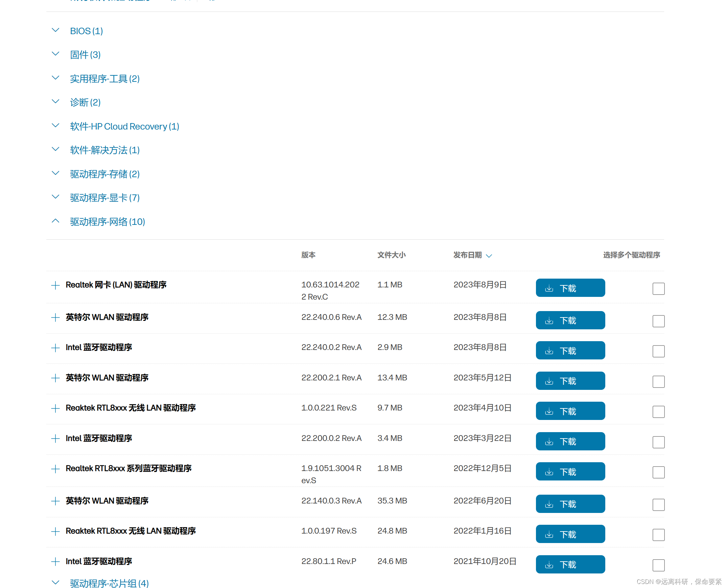Expand plus icon for Intel 蓝牙 22.200.0.2 driver
The height and width of the screenshot is (588, 727).
point(55,439)
